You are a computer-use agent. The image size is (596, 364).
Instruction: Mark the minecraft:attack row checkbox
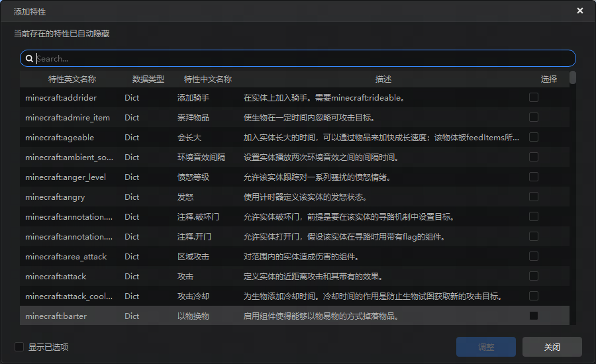point(533,276)
